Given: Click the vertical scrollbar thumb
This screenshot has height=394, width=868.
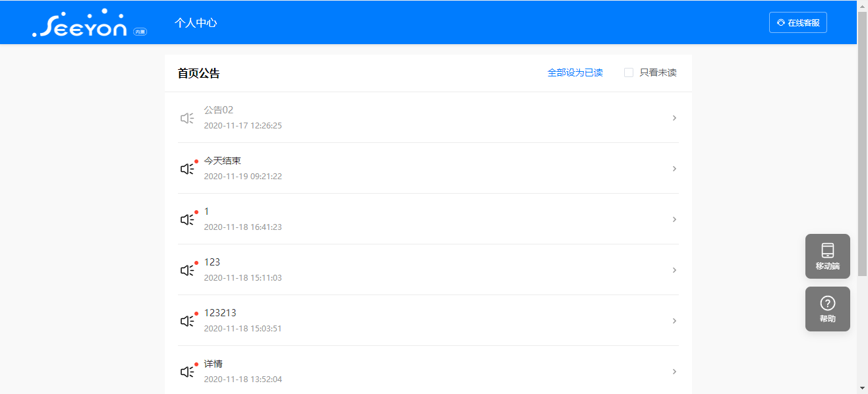Looking at the screenshot, I should point(863,145).
